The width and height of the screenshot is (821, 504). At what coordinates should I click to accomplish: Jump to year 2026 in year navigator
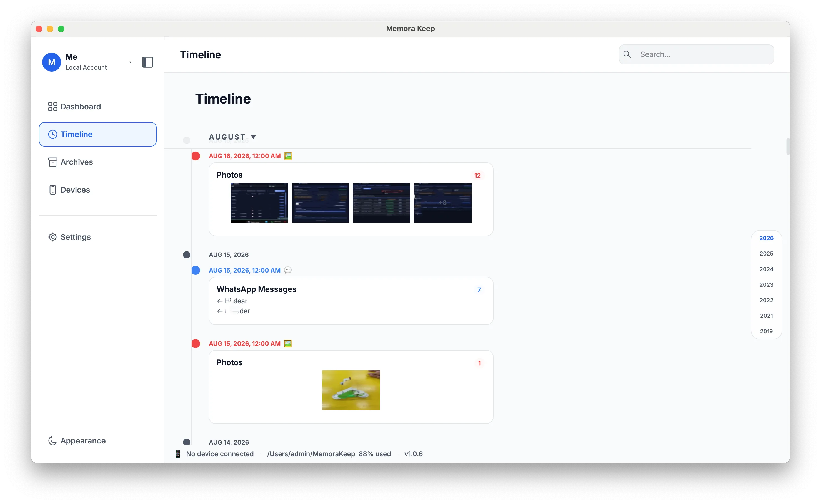pyautogui.click(x=766, y=238)
